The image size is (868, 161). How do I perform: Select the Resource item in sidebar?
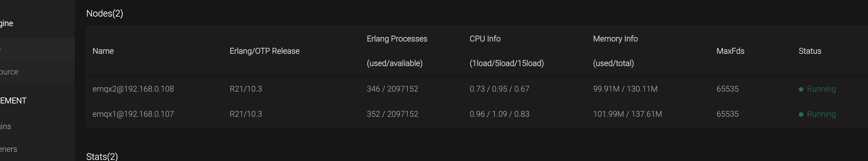coord(9,72)
